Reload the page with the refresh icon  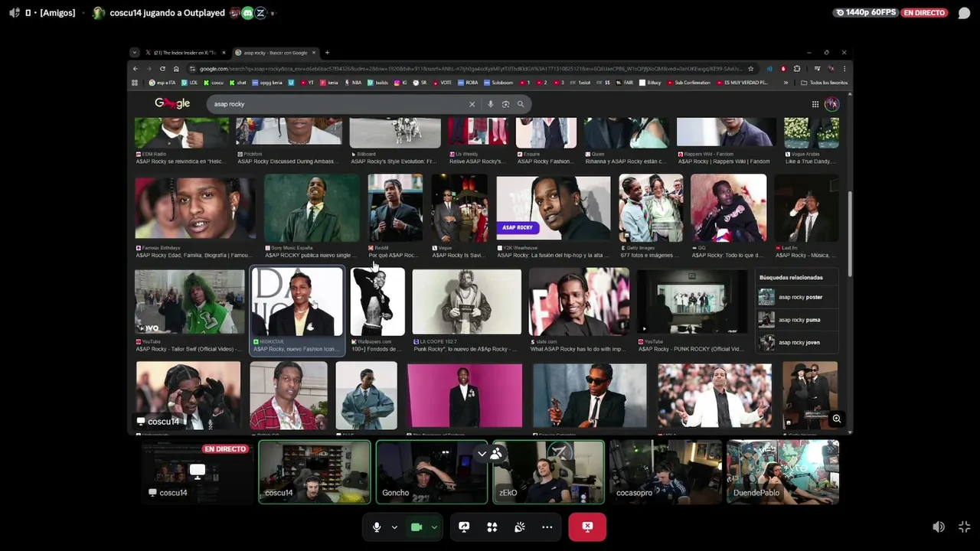[x=162, y=69]
